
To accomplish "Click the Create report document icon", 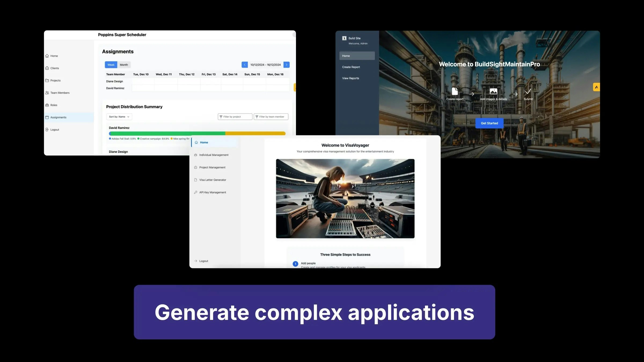I will tap(455, 91).
